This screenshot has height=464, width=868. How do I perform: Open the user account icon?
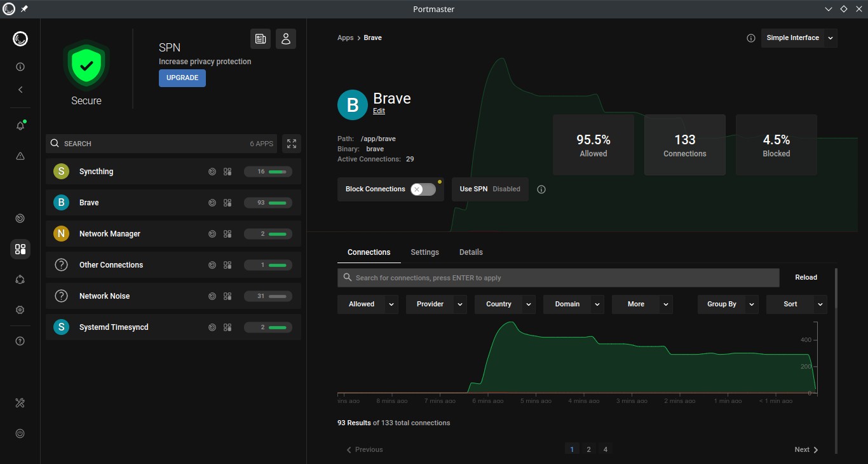coord(286,39)
